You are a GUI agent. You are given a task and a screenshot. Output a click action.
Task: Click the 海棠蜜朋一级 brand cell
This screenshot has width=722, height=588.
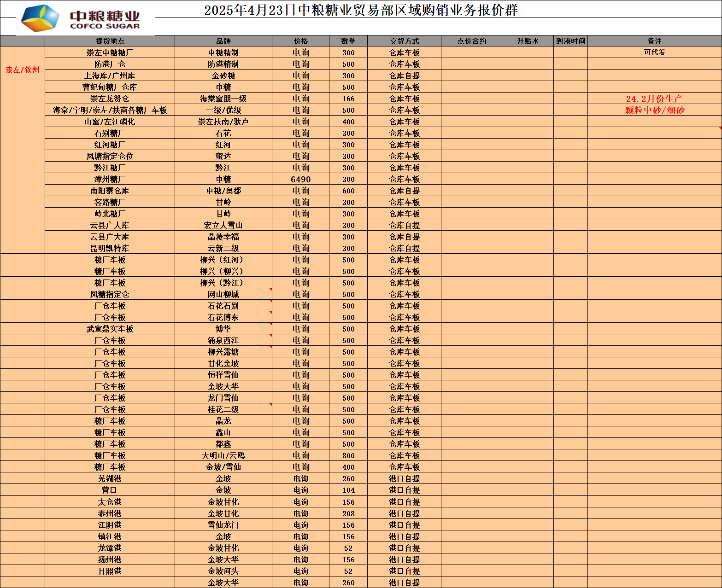(223, 99)
